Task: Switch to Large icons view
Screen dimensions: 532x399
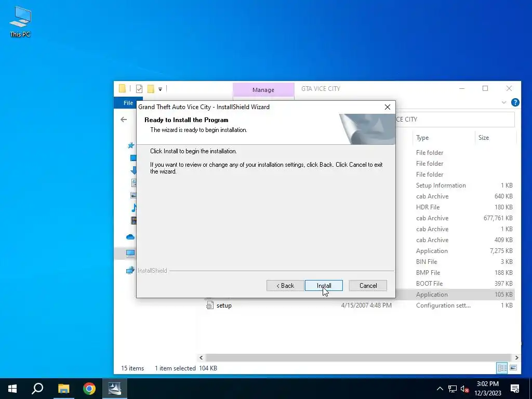Action: click(513, 368)
